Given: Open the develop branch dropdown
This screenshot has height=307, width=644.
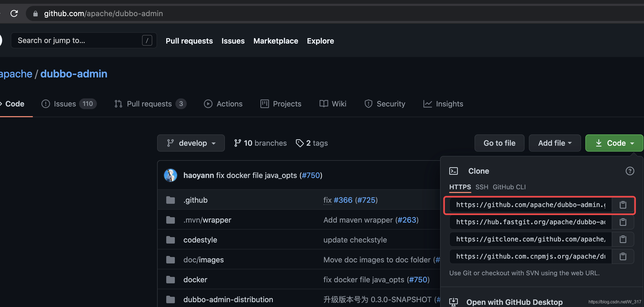Looking at the screenshot, I should click(191, 143).
